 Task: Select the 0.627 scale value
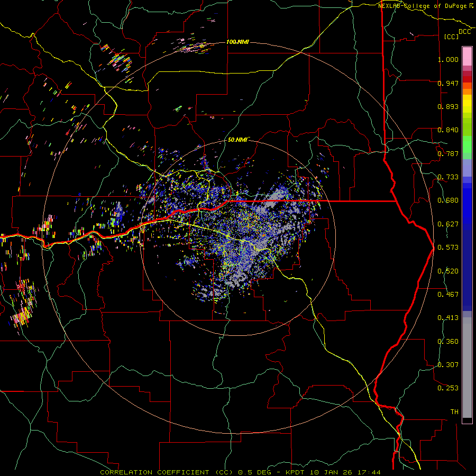448,224
